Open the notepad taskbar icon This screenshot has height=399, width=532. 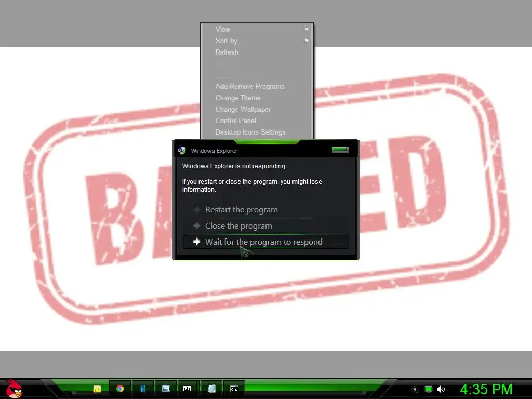[212, 389]
